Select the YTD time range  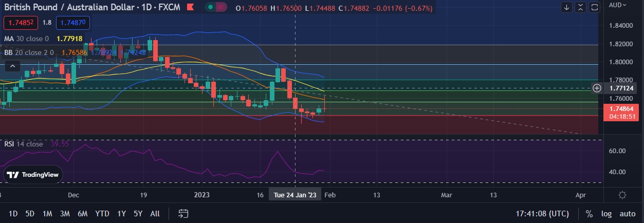[102, 214]
